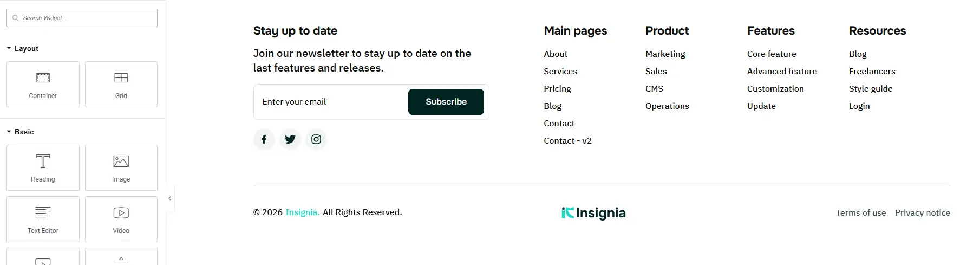
Task: Click the Subscribe button
Action: click(446, 102)
